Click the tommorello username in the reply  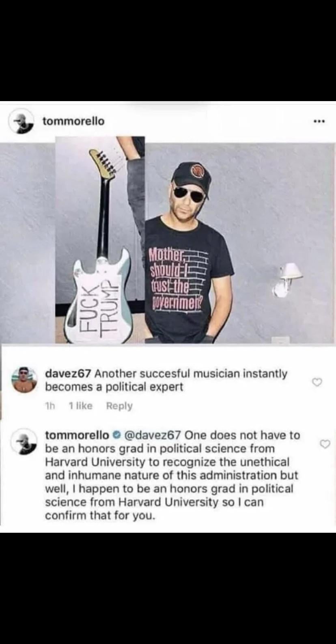77,435
